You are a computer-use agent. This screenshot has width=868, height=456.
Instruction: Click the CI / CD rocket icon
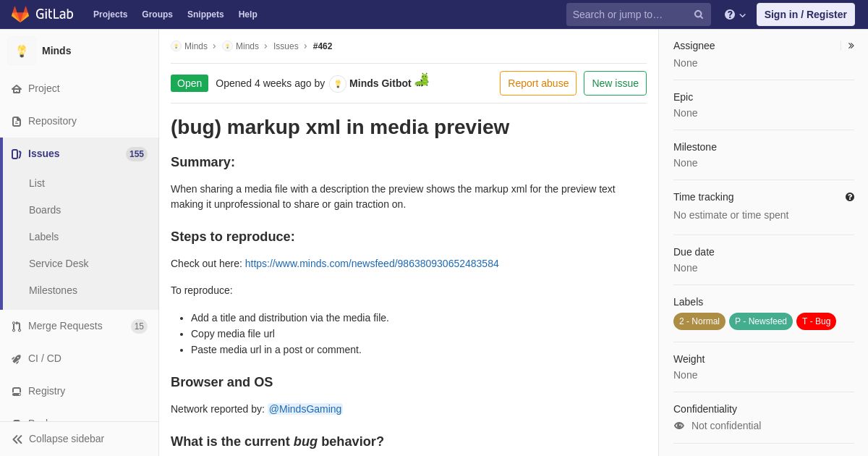[17, 359]
